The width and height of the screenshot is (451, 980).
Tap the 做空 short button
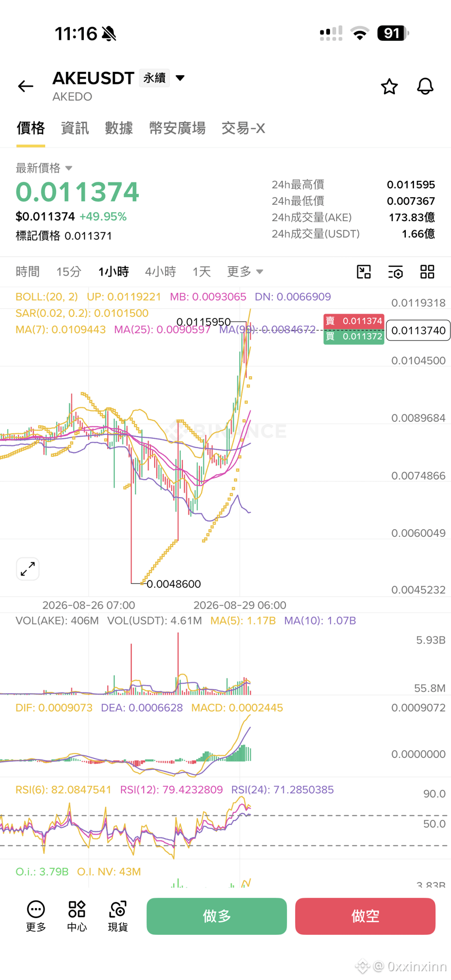365,916
